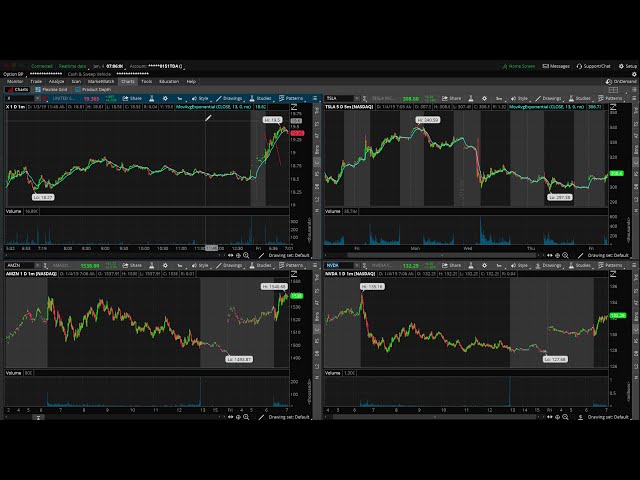Open the Messages button
This screenshot has height=480, width=640.
[x=556, y=66]
